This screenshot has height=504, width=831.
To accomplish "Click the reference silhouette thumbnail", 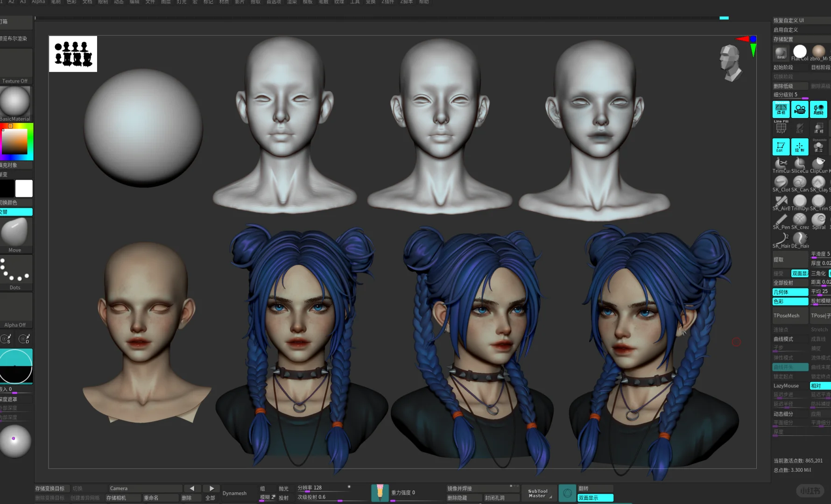I will click(73, 54).
